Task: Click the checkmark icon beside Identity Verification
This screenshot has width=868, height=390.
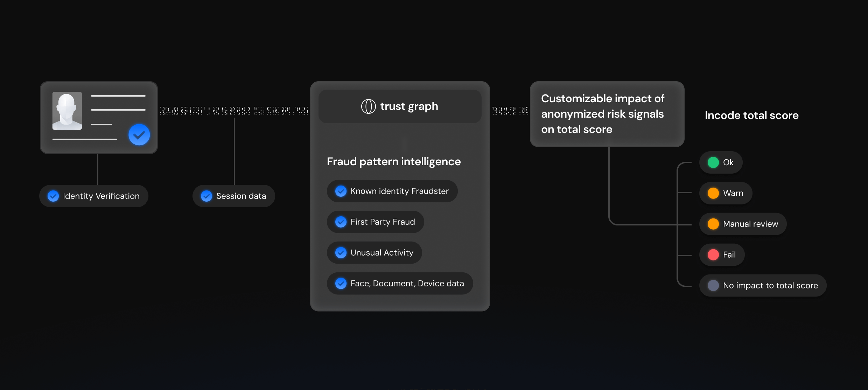Action: tap(53, 196)
